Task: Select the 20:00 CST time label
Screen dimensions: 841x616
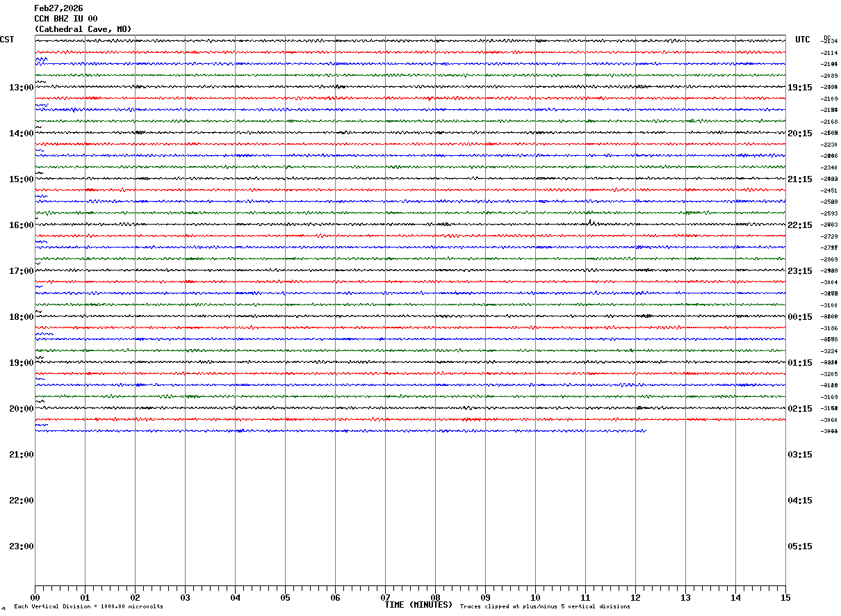Action: click(x=21, y=409)
